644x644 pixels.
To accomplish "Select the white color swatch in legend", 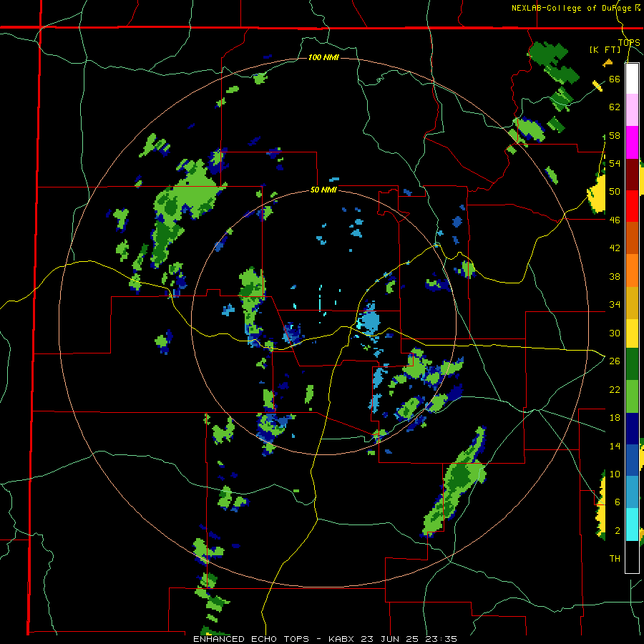I will tap(632, 79).
